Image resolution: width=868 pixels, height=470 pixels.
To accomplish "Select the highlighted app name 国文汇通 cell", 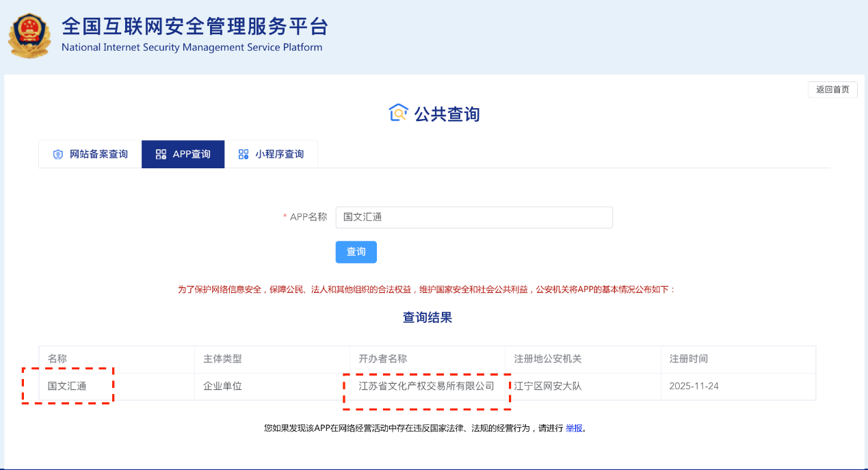I will 67,386.
